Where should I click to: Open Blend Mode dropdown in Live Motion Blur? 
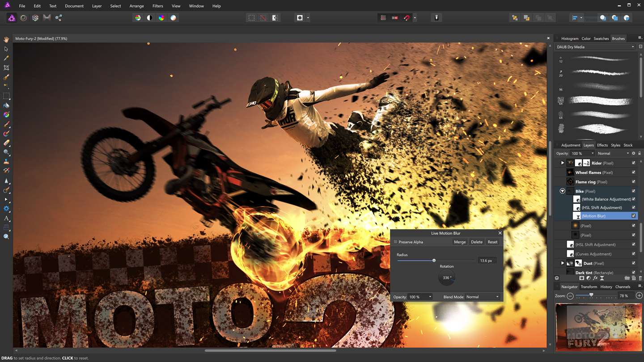(482, 297)
